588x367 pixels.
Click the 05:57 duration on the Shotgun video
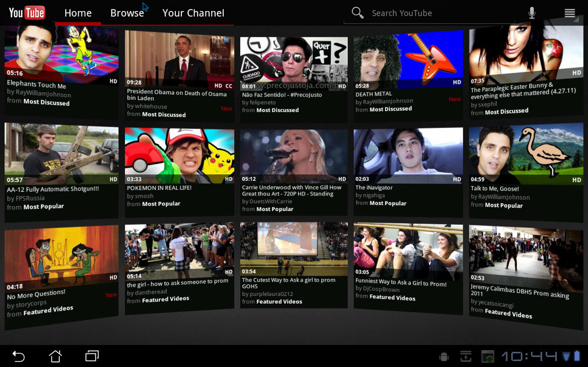coord(15,180)
